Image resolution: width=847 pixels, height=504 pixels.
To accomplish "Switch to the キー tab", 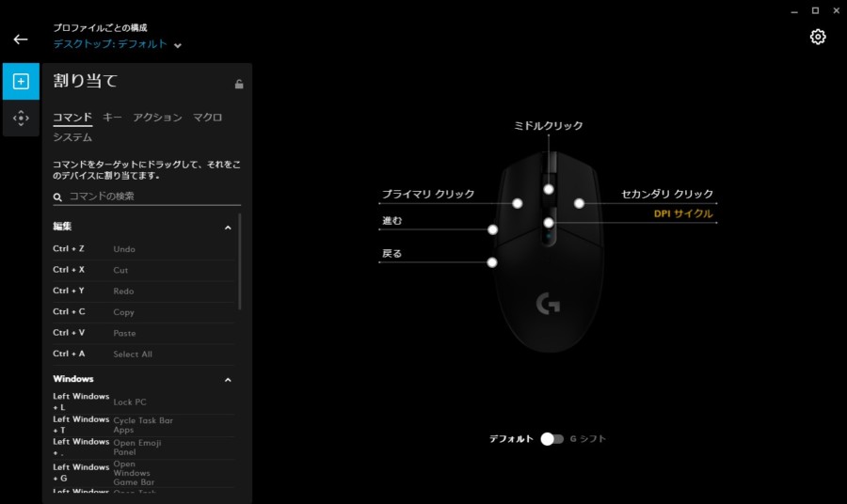I will [x=112, y=118].
